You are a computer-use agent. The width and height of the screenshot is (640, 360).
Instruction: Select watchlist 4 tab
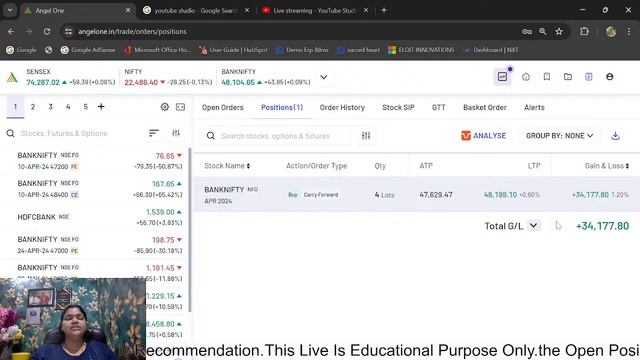(x=68, y=107)
